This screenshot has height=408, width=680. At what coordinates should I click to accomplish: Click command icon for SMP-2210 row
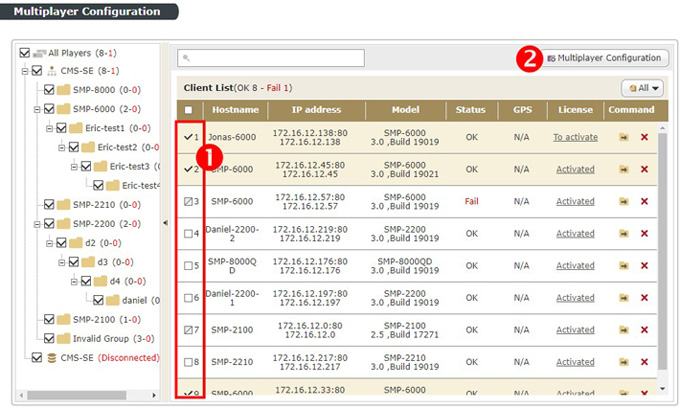coord(624,362)
